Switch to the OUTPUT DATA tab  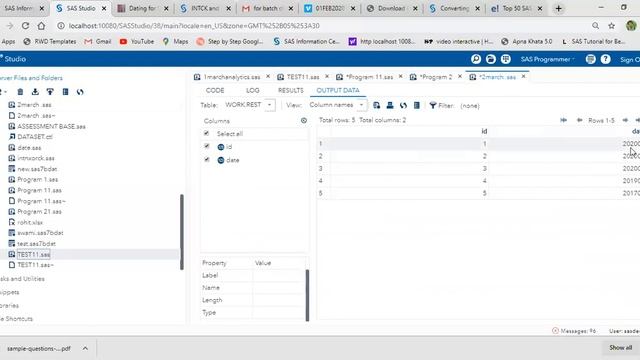point(338,90)
